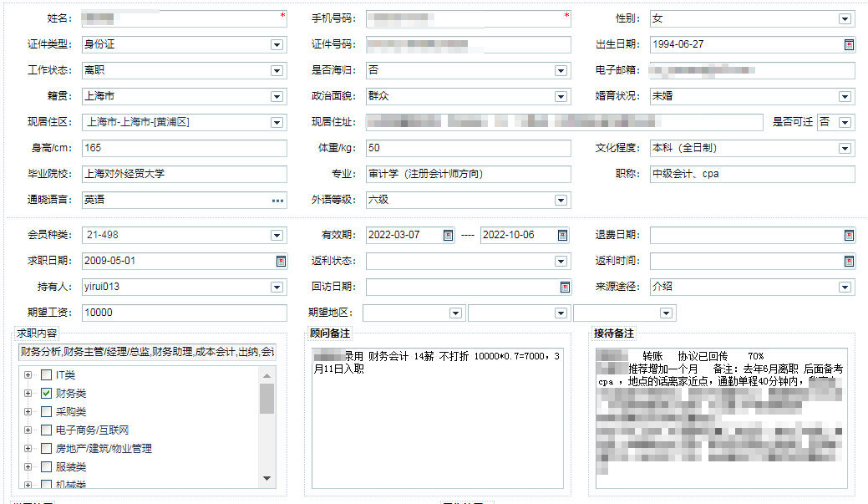The height and width of the screenshot is (504, 868).
Task: Open the 籍贯 dropdown
Action: pyautogui.click(x=277, y=97)
